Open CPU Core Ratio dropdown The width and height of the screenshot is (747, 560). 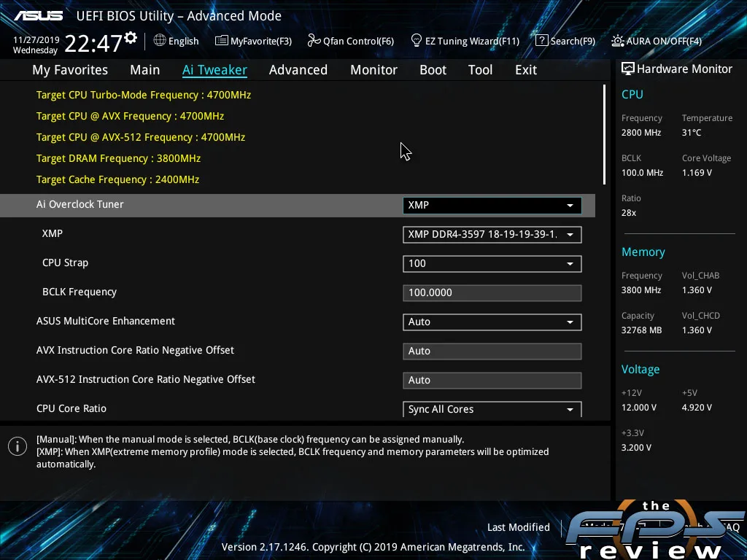click(492, 409)
